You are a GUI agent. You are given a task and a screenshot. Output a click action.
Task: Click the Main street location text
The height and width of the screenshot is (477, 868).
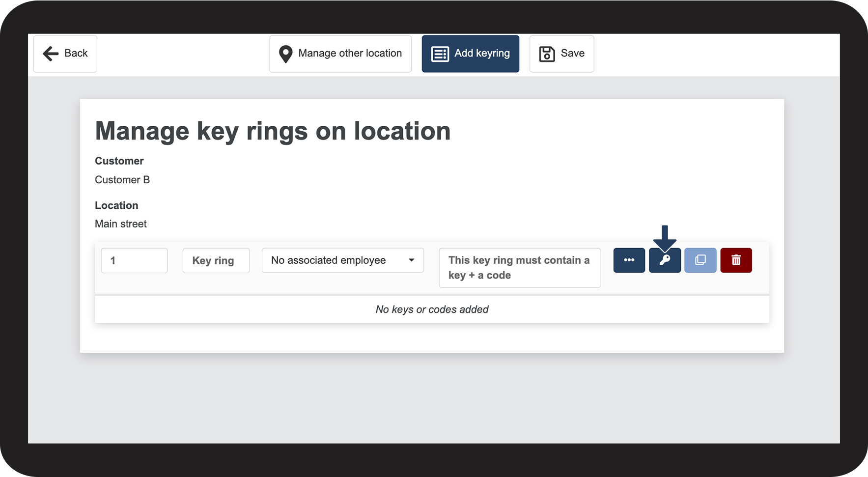coord(121,224)
